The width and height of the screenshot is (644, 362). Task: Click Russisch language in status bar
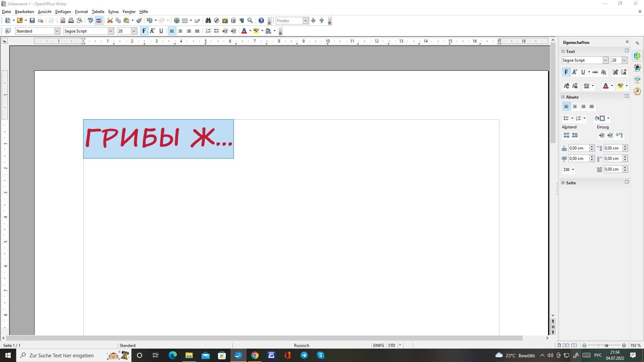point(301,346)
